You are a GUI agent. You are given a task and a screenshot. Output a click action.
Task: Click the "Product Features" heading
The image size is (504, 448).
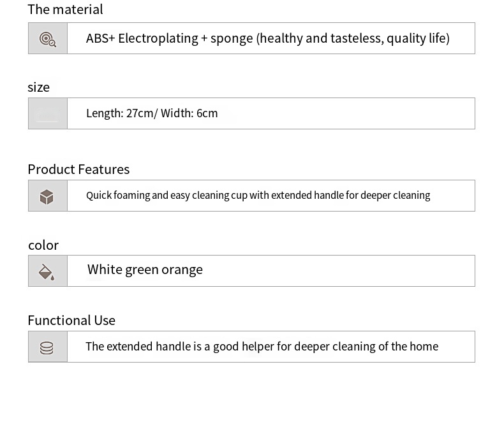point(78,170)
